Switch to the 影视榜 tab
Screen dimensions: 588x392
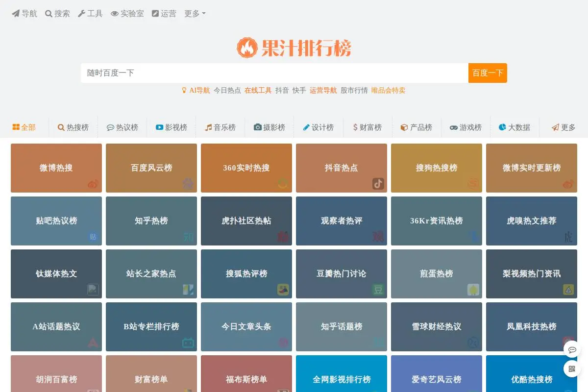tap(171, 127)
